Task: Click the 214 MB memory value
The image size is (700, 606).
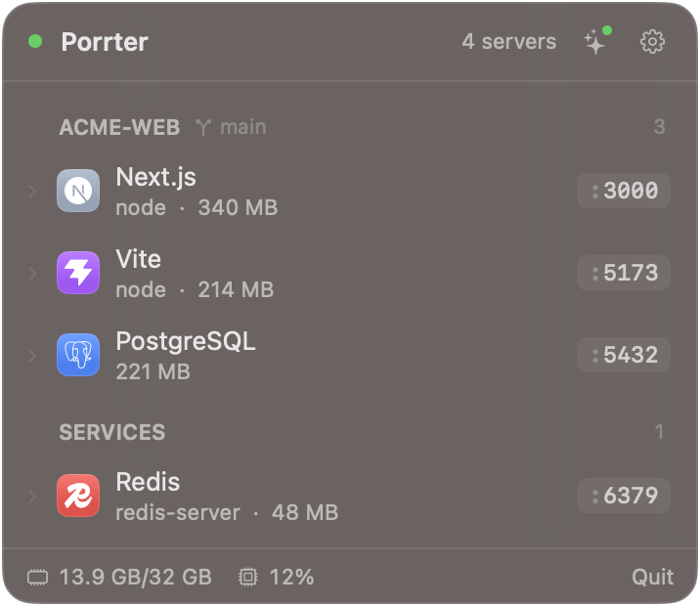Action: coord(236,289)
